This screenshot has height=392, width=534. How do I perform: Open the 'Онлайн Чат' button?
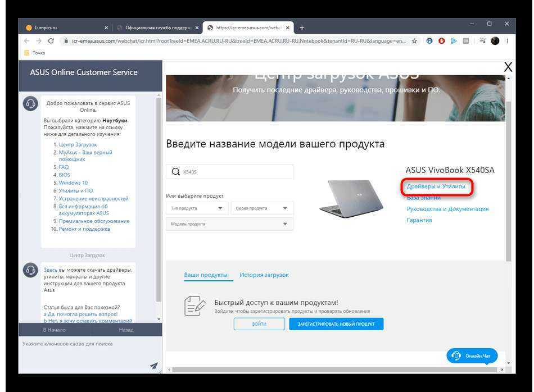472,356
